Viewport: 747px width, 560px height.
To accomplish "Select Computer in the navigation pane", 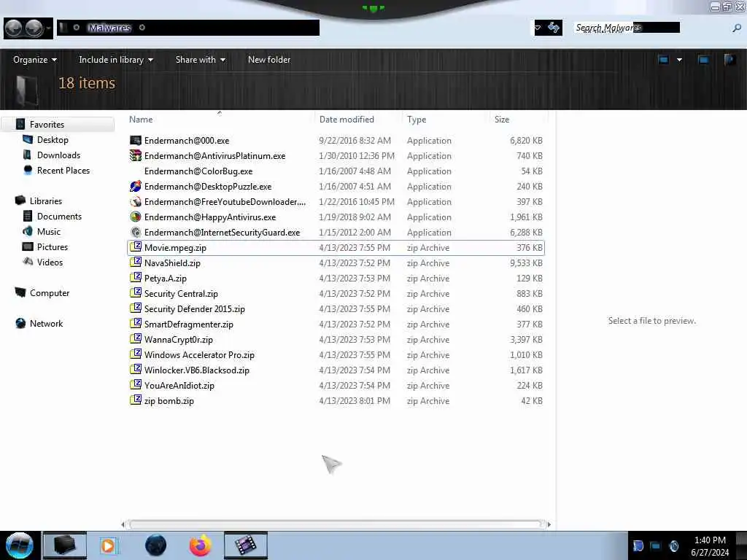I will pos(50,293).
